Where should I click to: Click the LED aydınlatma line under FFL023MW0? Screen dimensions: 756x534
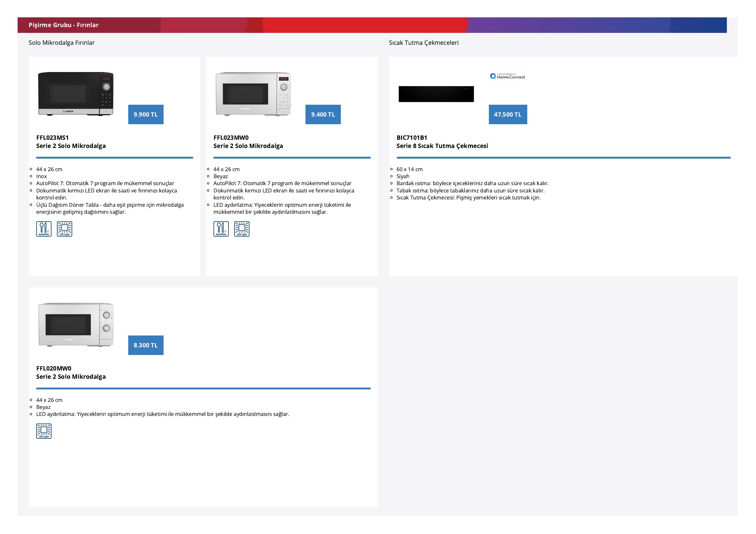[x=282, y=208]
